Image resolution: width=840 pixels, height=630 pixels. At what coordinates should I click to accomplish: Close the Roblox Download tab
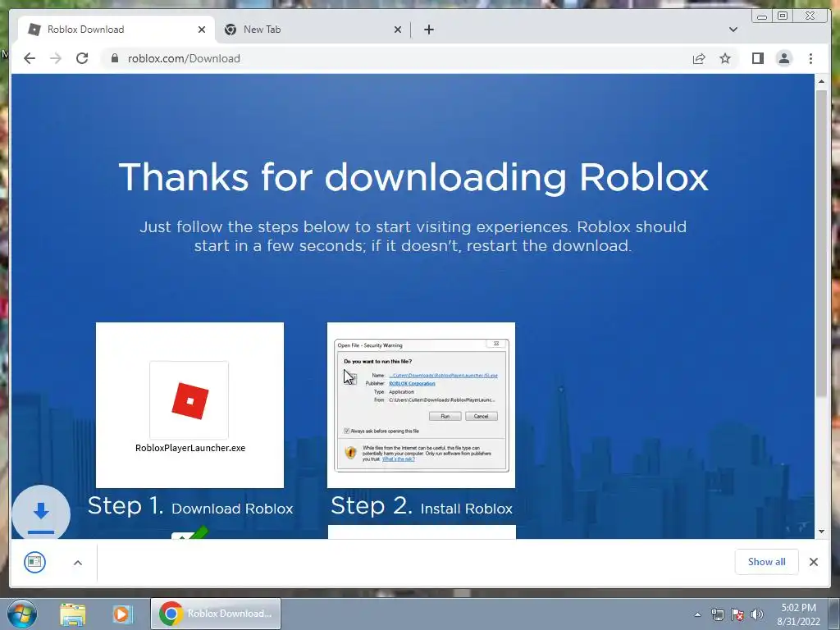pyautogui.click(x=202, y=30)
